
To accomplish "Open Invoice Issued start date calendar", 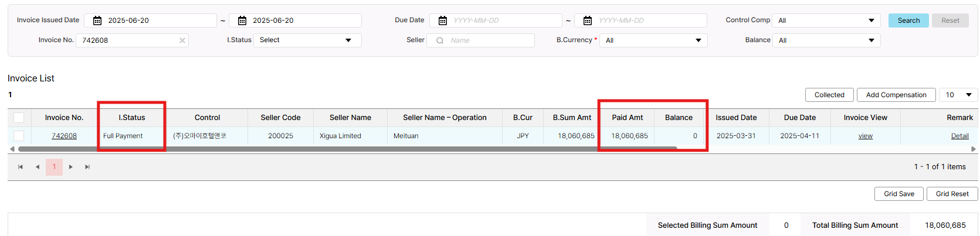I will pos(97,20).
